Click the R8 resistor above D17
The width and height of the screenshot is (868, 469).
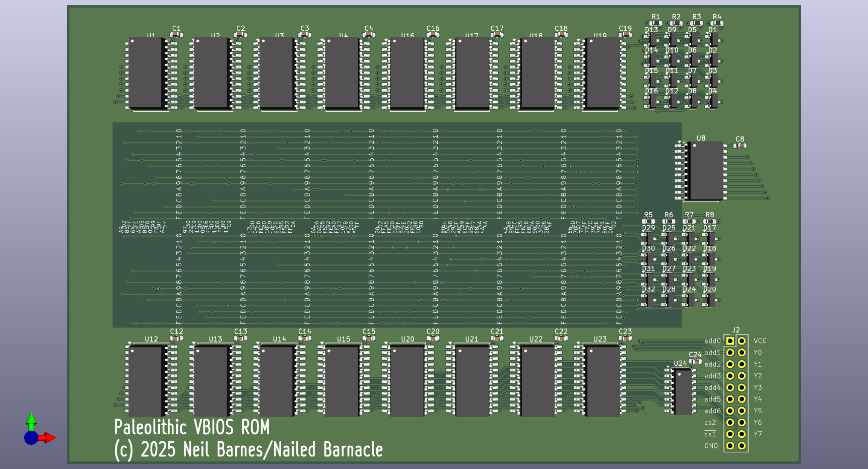[x=709, y=221]
